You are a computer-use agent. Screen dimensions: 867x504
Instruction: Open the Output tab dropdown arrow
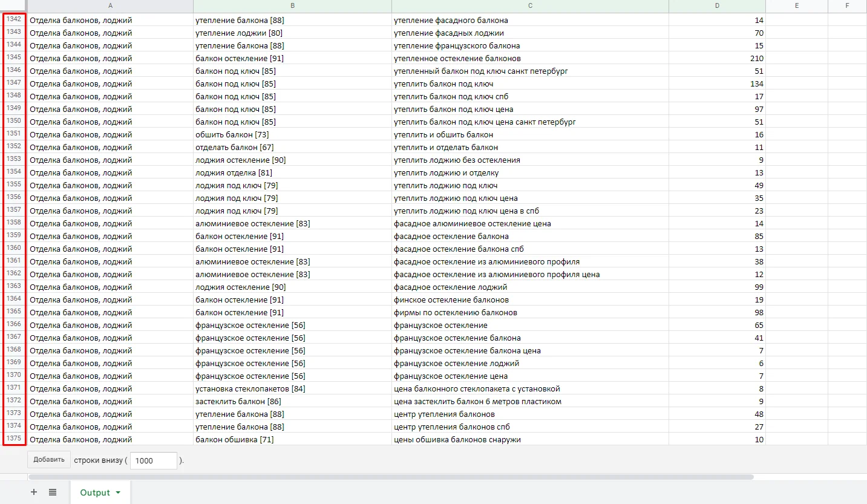118,493
